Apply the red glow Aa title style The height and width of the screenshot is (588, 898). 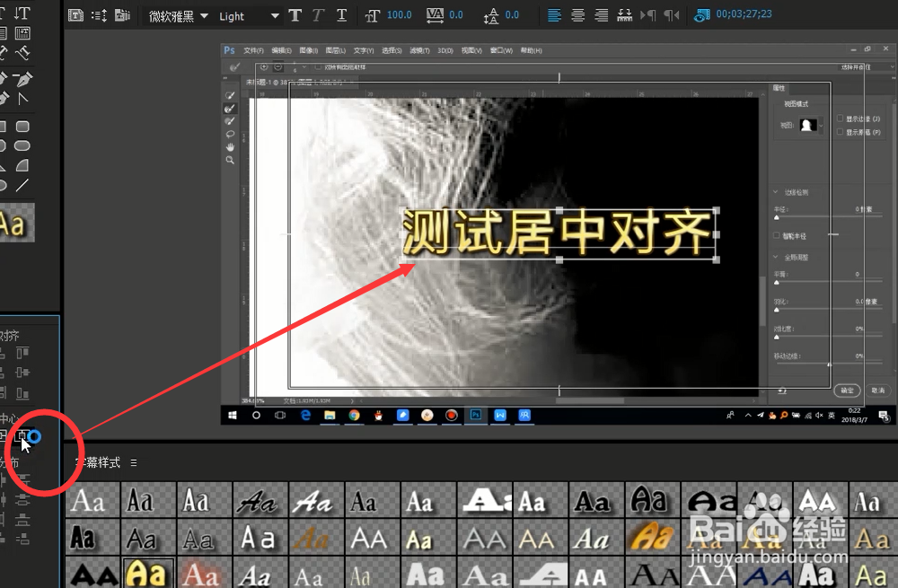[203, 573]
